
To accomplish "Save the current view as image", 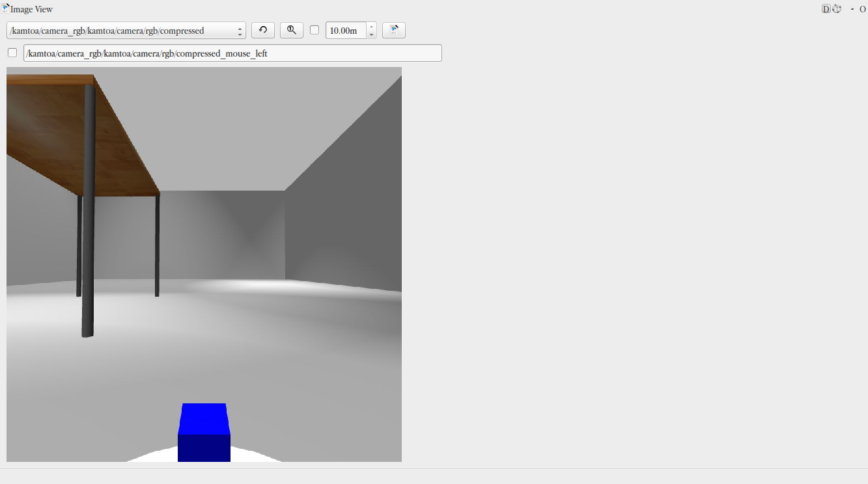I will (394, 31).
